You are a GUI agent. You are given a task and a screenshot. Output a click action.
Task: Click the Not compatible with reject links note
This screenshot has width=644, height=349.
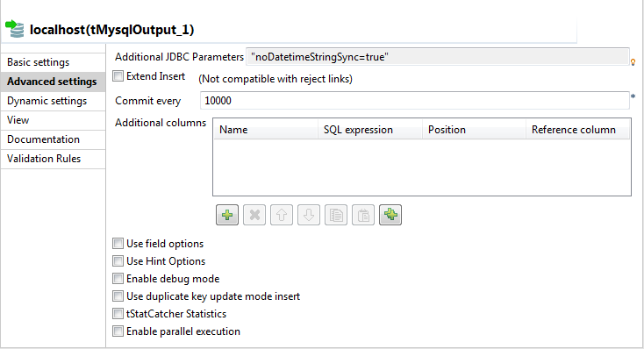[x=275, y=79]
